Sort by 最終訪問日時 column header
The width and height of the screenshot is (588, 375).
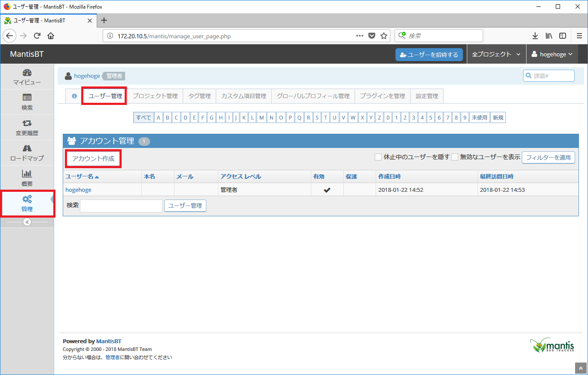496,176
